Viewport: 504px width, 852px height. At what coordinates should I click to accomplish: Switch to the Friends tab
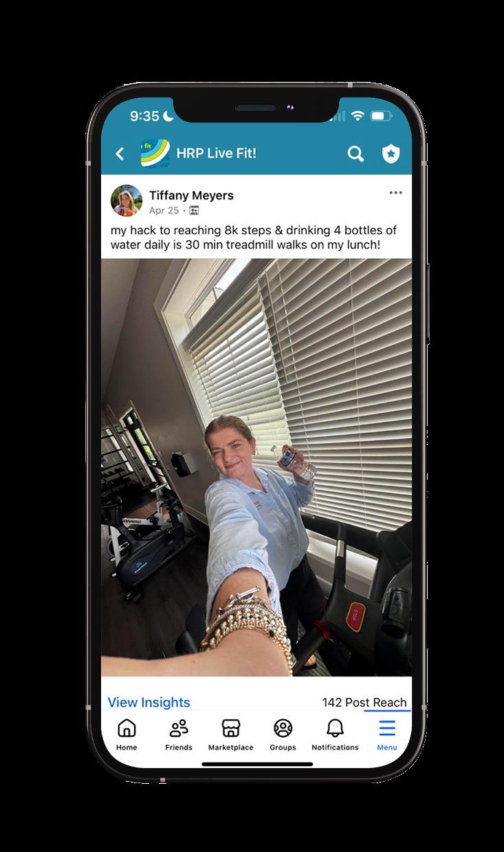pos(179,734)
